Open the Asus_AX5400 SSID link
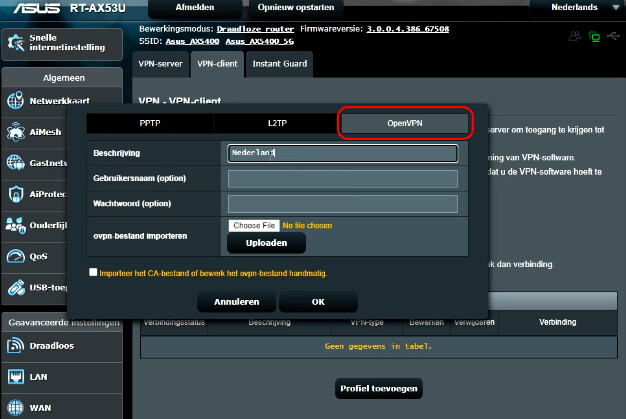This screenshot has width=626, height=419. point(192,42)
